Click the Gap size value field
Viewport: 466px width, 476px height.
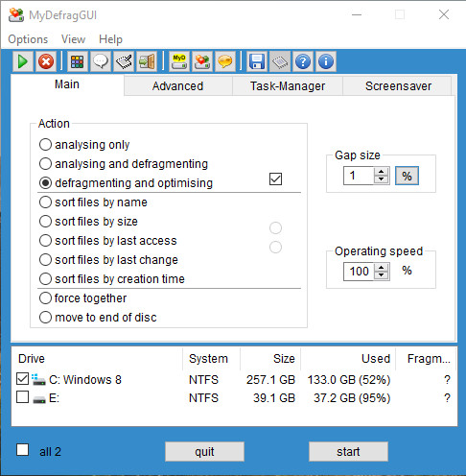(x=359, y=176)
